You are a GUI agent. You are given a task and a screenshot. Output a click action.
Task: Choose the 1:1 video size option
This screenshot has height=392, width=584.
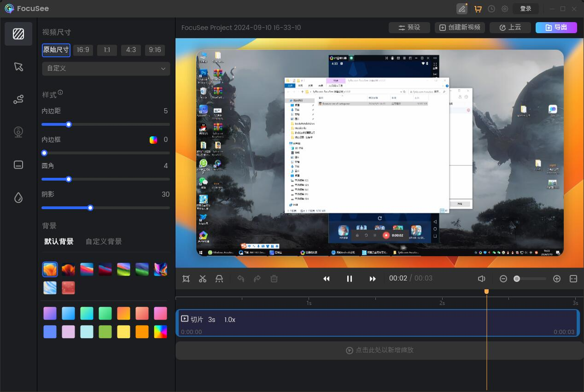coord(107,50)
